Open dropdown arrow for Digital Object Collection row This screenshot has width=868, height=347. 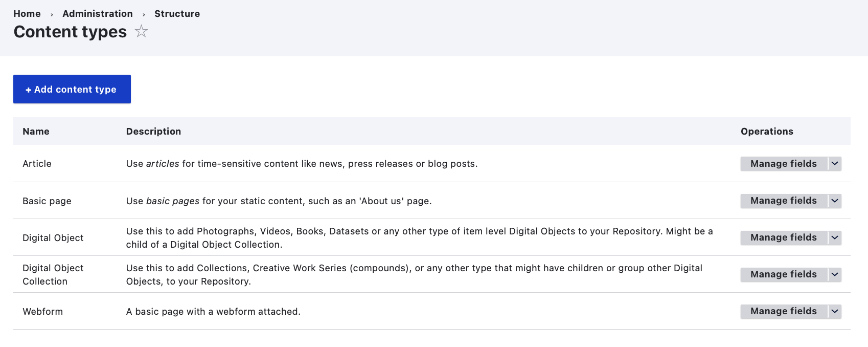[x=834, y=274]
